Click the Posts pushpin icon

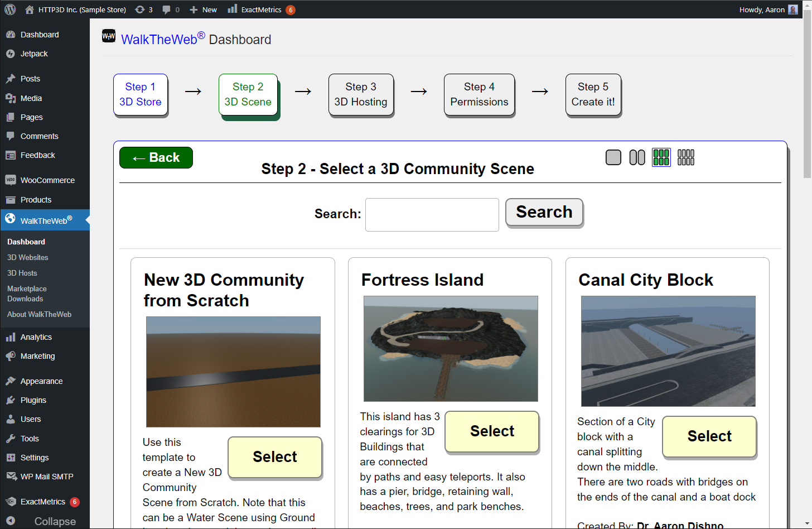click(x=11, y=79)
